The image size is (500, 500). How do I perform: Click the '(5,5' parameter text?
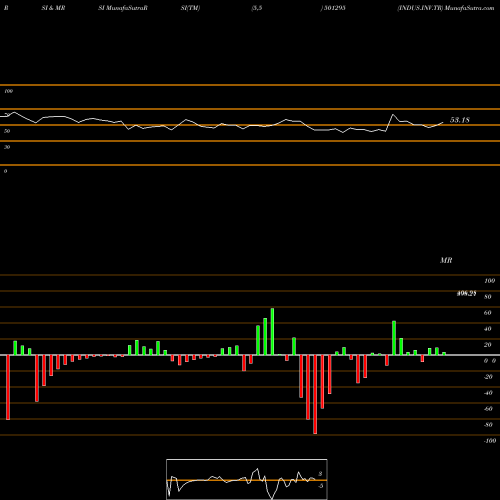point(257,8)
